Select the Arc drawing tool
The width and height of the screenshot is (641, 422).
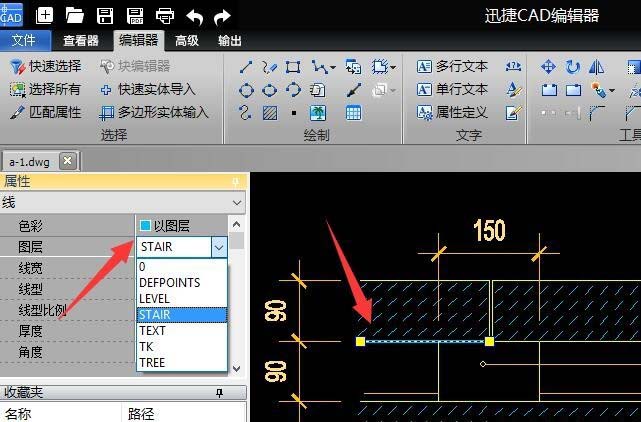[293, 90]
